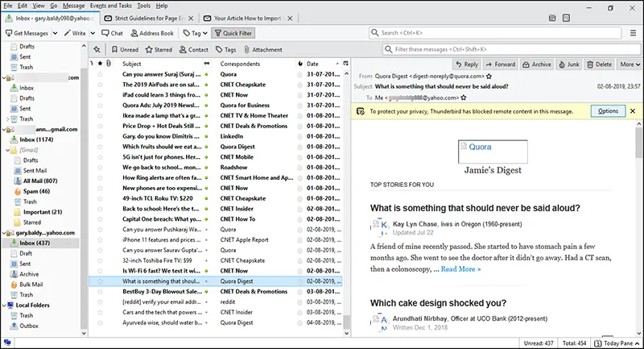Open the View menu

[39, 6]
